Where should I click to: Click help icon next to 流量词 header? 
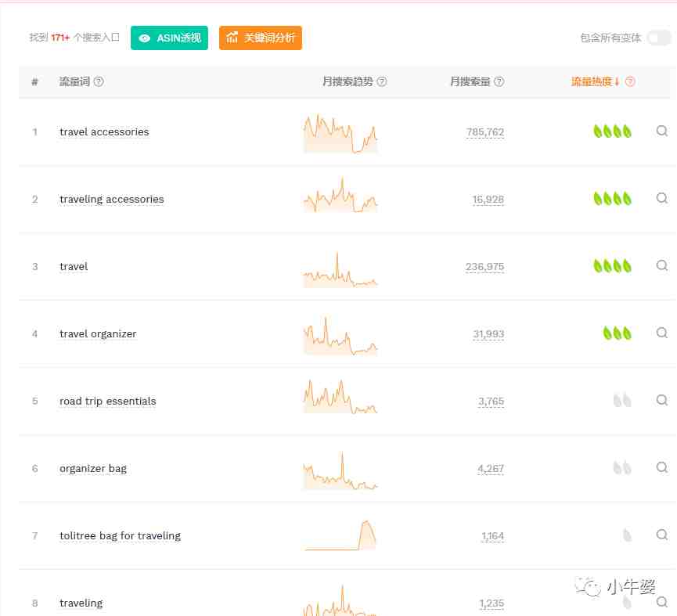tap(99, 81)
